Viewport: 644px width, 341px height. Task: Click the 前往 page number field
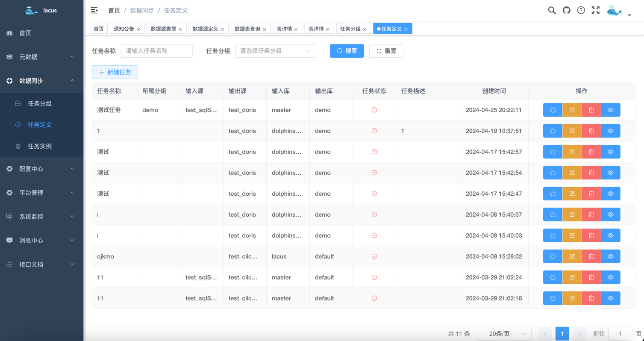(620, 333)
